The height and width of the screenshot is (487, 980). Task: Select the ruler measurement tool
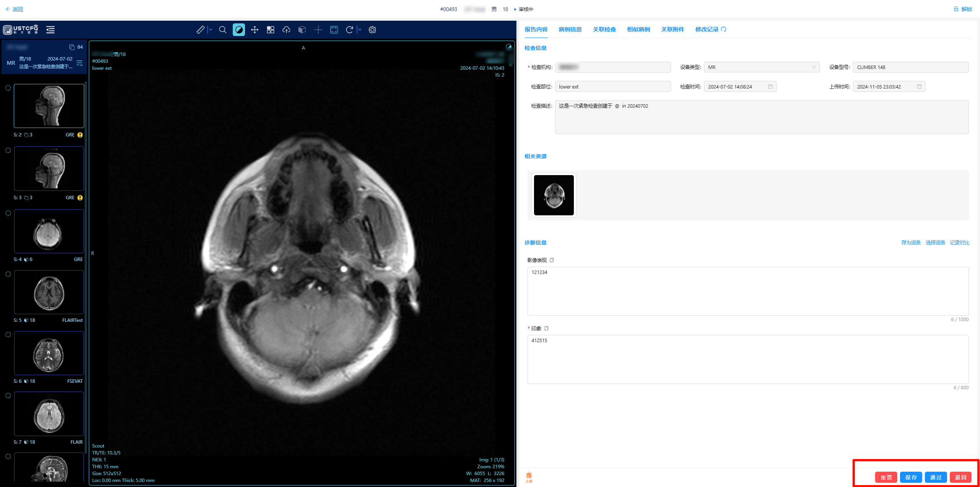pos(200,30)
